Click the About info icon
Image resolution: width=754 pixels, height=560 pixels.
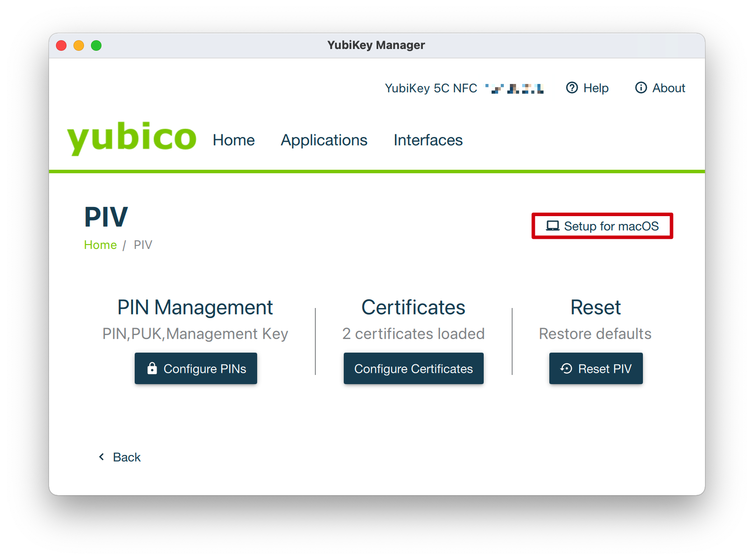tap(641, 88)
